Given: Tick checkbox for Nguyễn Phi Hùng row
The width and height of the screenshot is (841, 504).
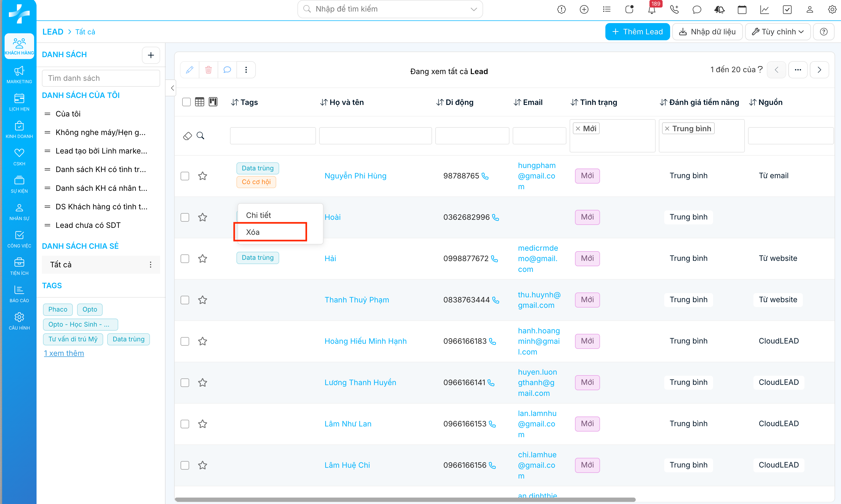Looking at the screenshot, I should click(x=185, y=176).
